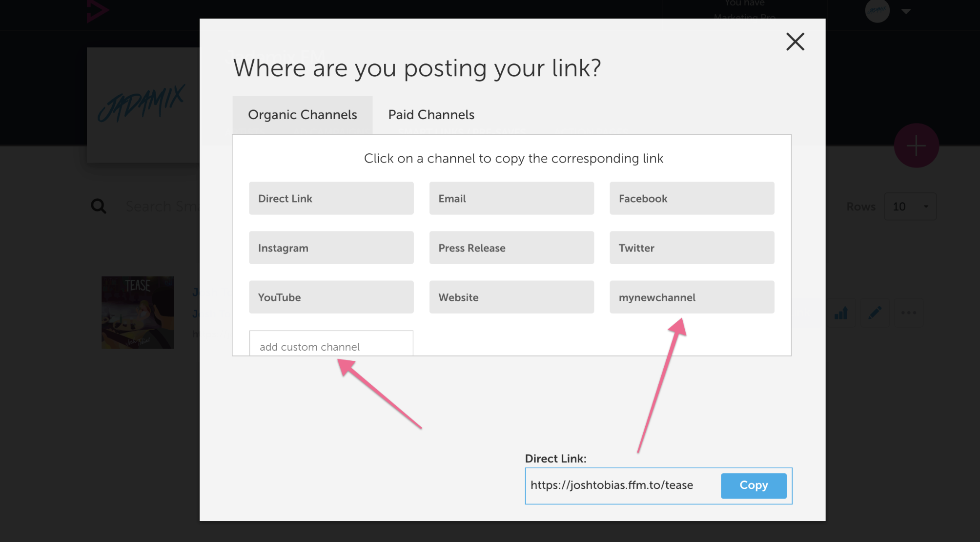The height and width of the screenshot is (542, 980).
Task: Click the pink play logo icon
Action: 97,11
